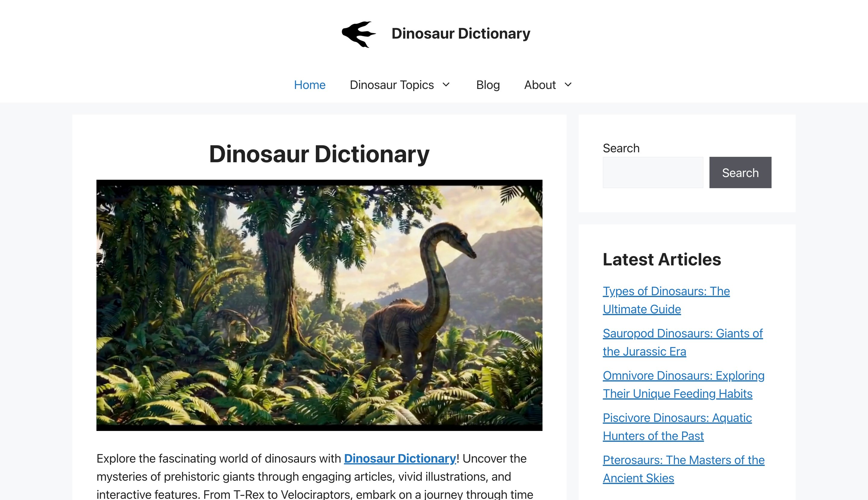Open Pterosaurs: Masters of the Ancient Skies
Image resolution: width=868 pixels, height=500 pixels.
[683, 469]
